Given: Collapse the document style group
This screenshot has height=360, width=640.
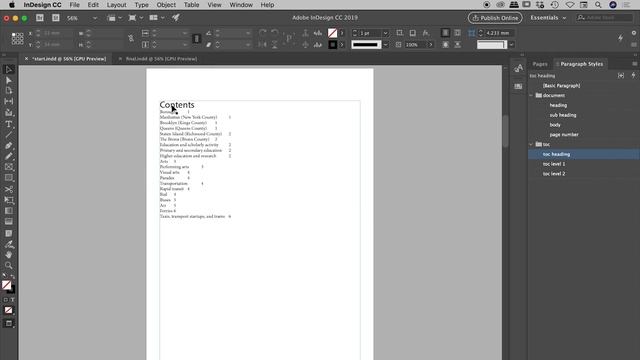Looking at the screenshot, I should click(x=531, y=96).
